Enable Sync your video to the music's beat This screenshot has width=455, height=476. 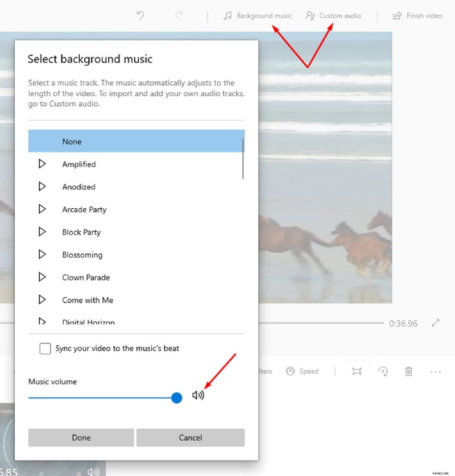coord(45,349)
